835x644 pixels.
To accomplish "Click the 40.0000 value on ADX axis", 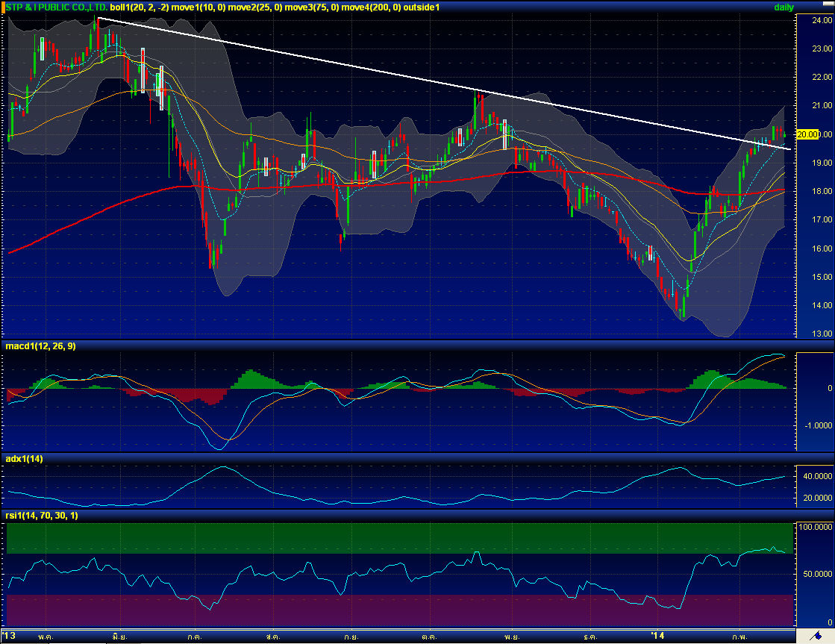I will 817,476.
